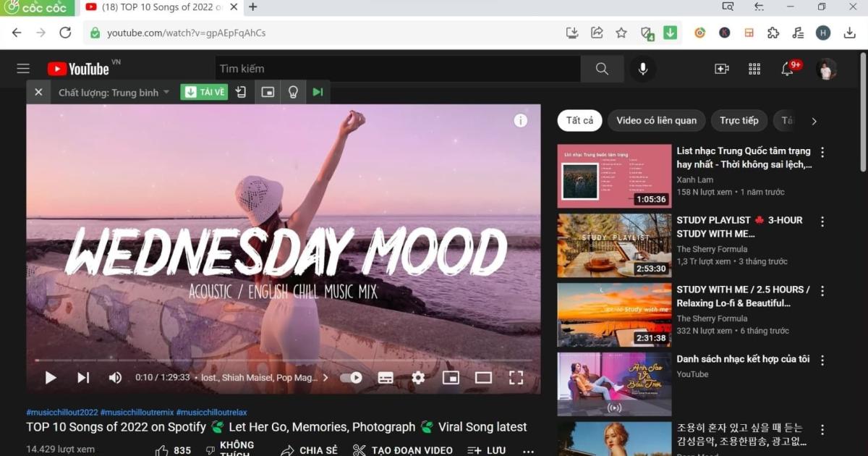Open notifications via the bell icon
Screen dimensions: 868x456
coord(788,68)
